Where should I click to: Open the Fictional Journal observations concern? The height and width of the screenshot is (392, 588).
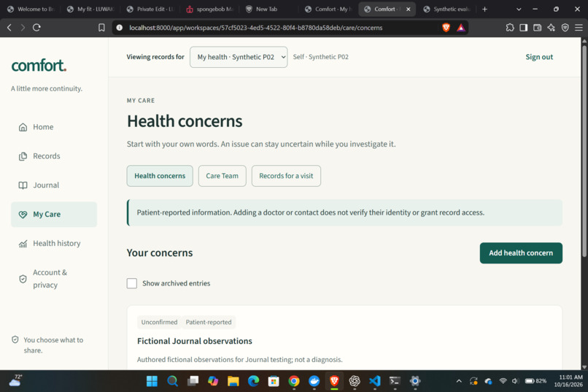tap(195, 341)
